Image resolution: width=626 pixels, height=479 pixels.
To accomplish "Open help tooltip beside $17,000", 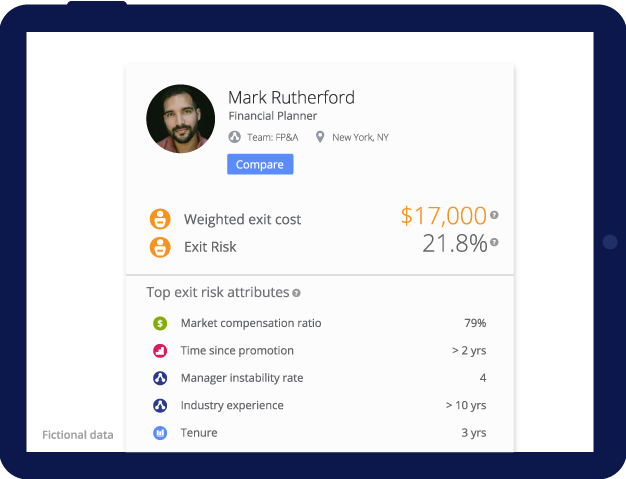I will click(x=494, y=215).
